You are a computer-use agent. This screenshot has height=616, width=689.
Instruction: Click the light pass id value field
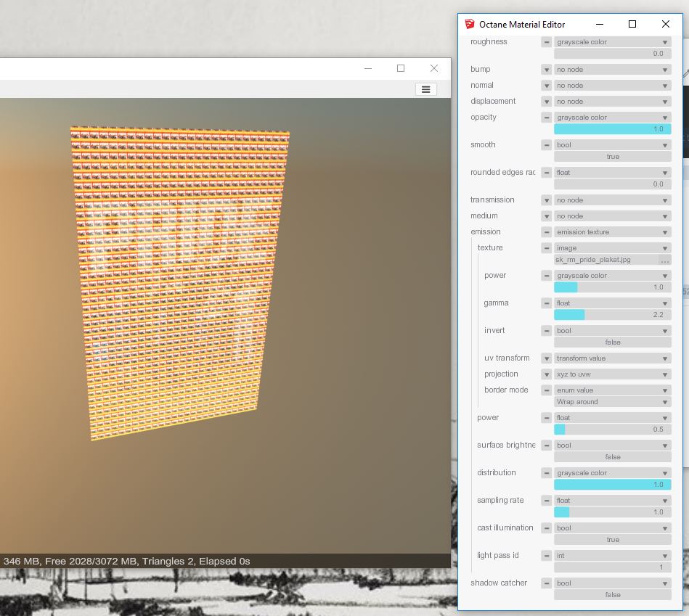[613, 567]
